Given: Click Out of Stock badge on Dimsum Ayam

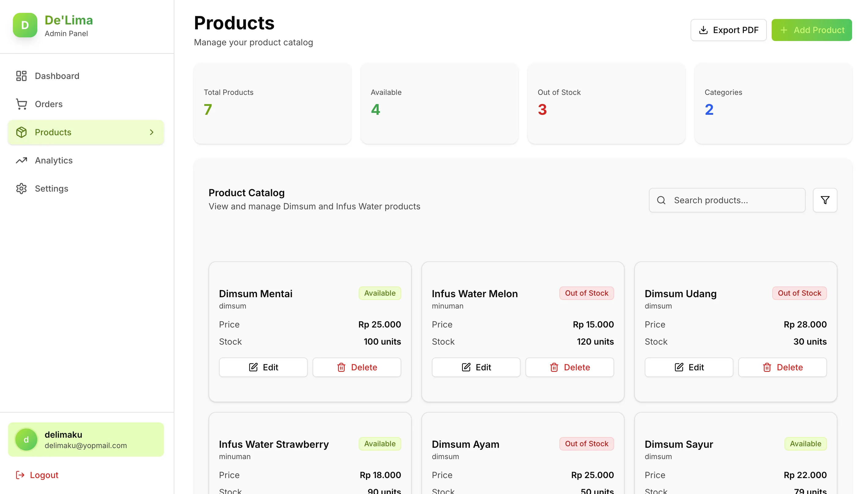Looking at the screenshot, I should click(587, 444).
